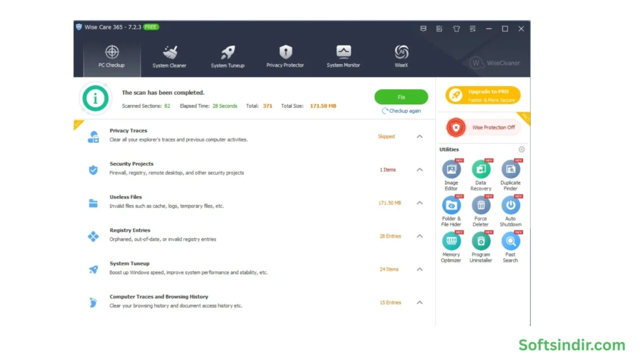Viewport: 644px width, 362px height.
Task: Open the Duplicate Finder utility
Action: (x=510, y=170)
